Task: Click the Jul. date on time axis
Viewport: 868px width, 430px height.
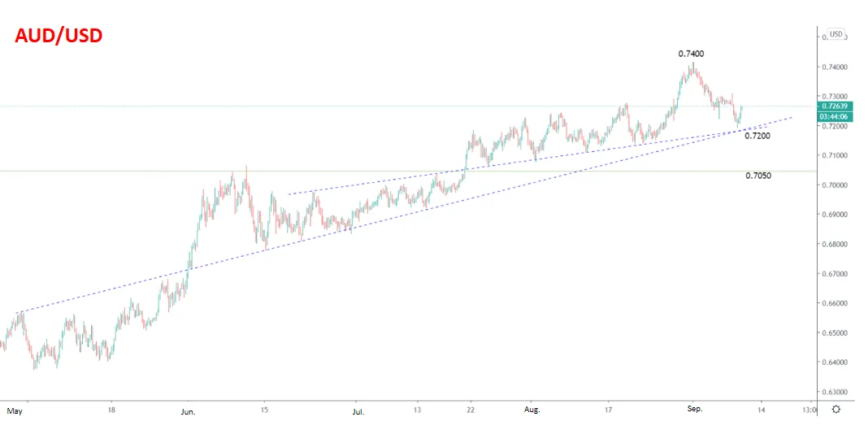Action: pos(358,412)
